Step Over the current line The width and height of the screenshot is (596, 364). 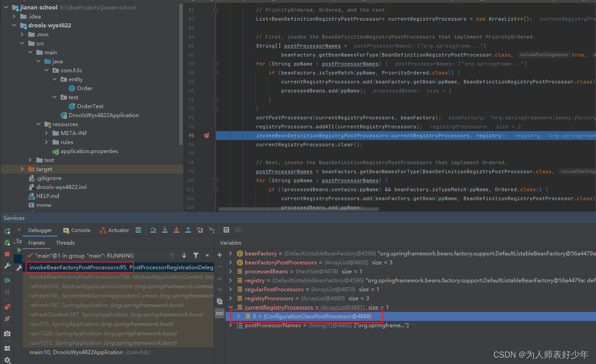(x=153, y=230)
